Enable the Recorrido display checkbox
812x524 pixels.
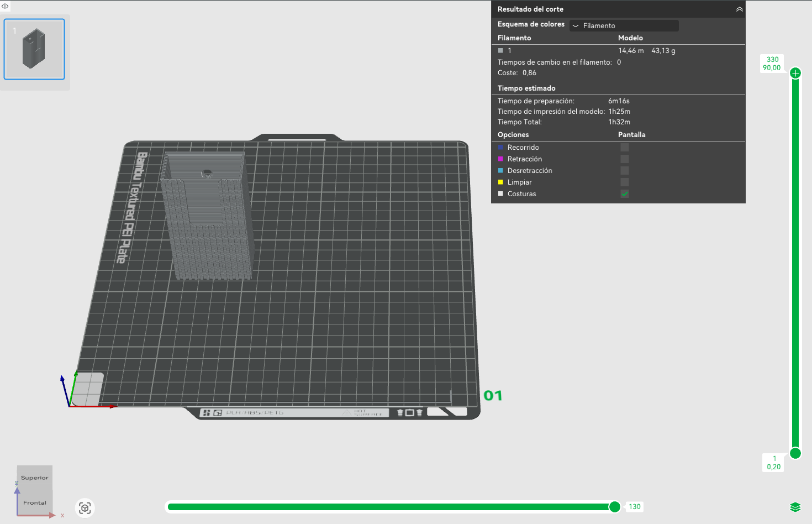click(x=625, y=148)
